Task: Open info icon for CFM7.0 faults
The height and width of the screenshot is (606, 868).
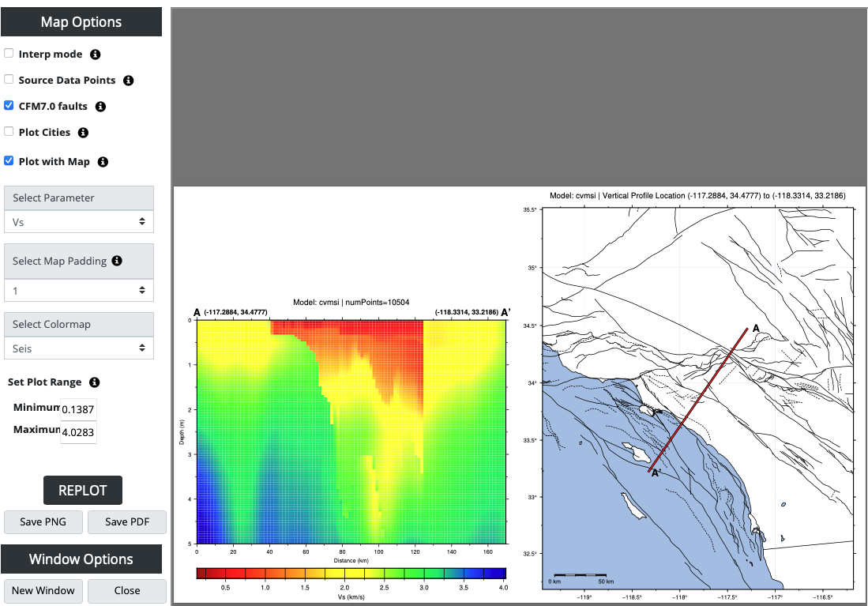Action: (100, 107)
